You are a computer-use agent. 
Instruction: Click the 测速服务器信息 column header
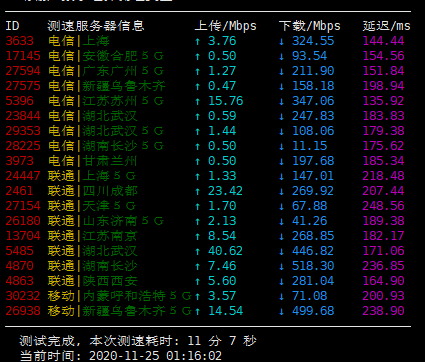pyautogui.click(x=96, y=26)
